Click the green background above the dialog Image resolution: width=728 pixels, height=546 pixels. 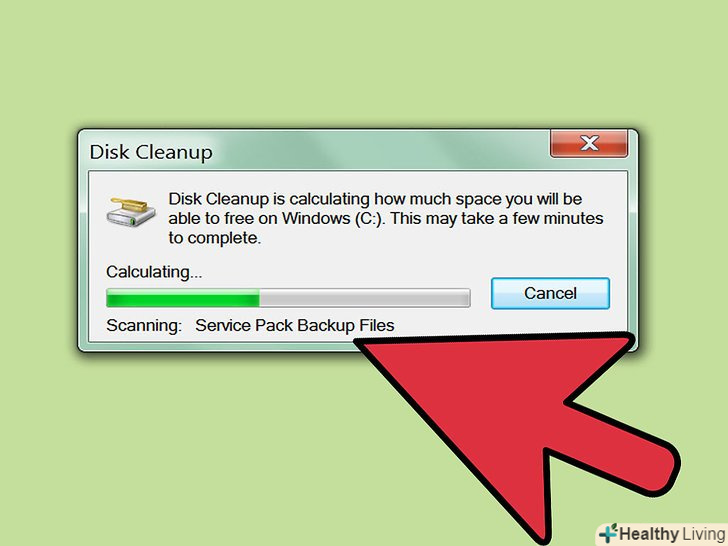362,65
